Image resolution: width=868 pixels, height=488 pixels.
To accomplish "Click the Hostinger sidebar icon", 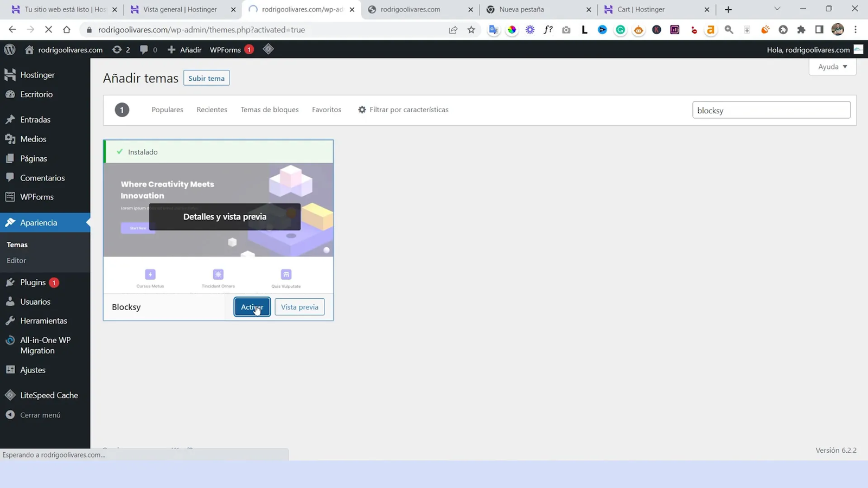I will pyautogui.click(x=10, y=74).
